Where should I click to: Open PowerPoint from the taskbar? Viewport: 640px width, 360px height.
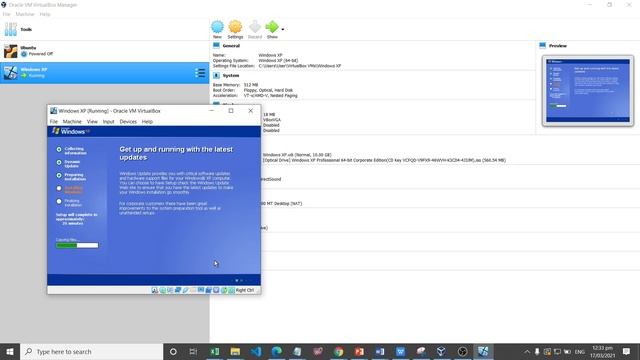pyautogui.click(x=359, y=351)
